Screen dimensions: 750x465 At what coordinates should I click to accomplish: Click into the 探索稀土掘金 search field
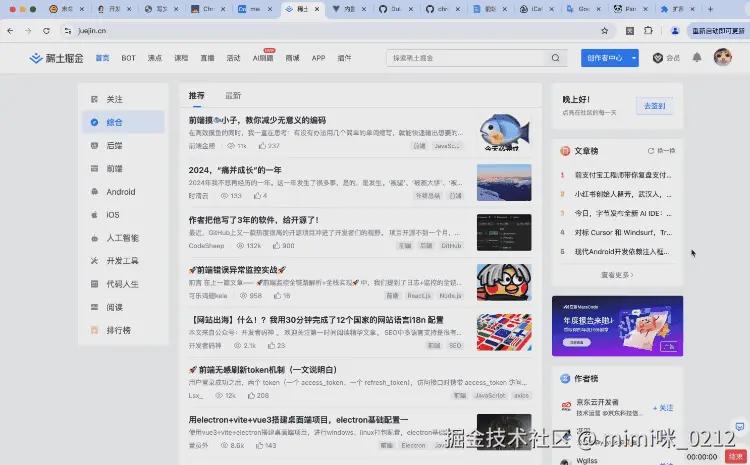pyautogui.click(x=466, y=58)
